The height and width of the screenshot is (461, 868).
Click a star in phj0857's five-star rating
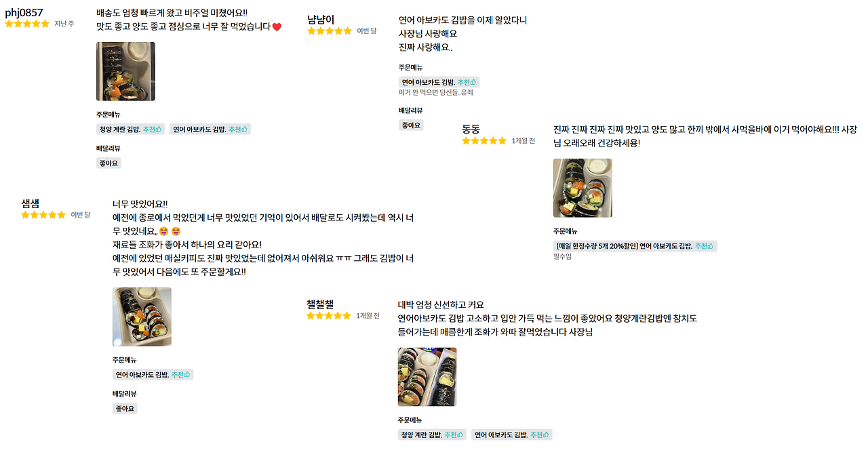(x=27, y=23)
